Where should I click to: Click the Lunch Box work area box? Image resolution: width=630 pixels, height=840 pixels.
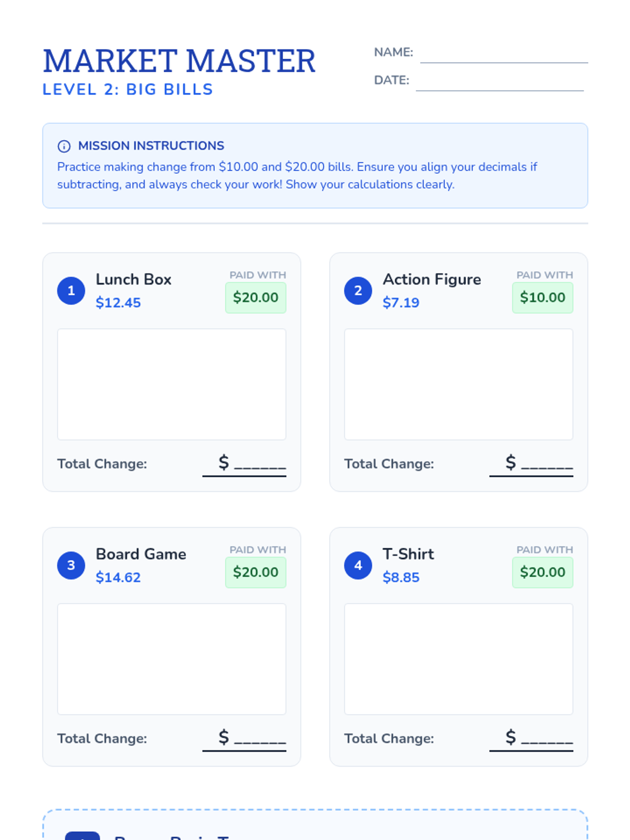pos(172,384)
